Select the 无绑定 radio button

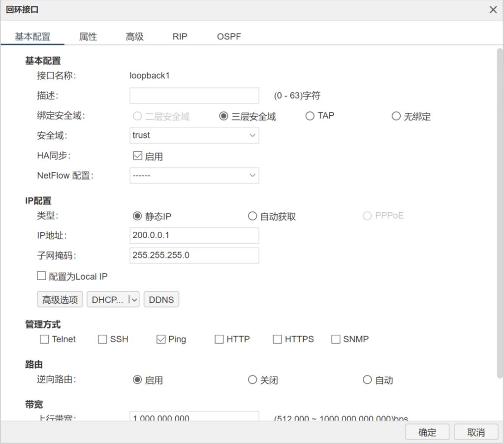(396, 116)
